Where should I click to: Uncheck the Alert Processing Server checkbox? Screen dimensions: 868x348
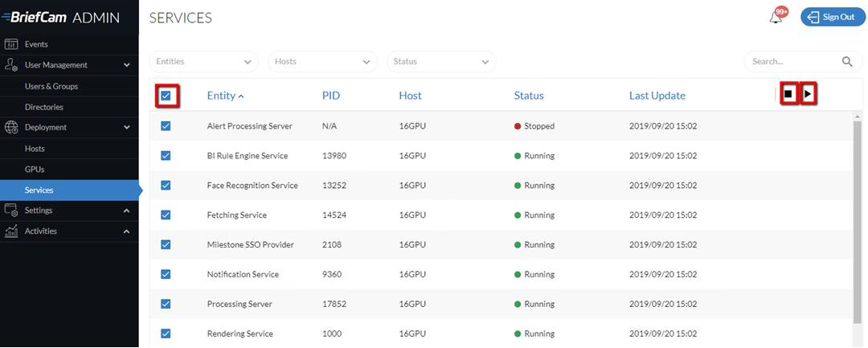coord(166,126)
